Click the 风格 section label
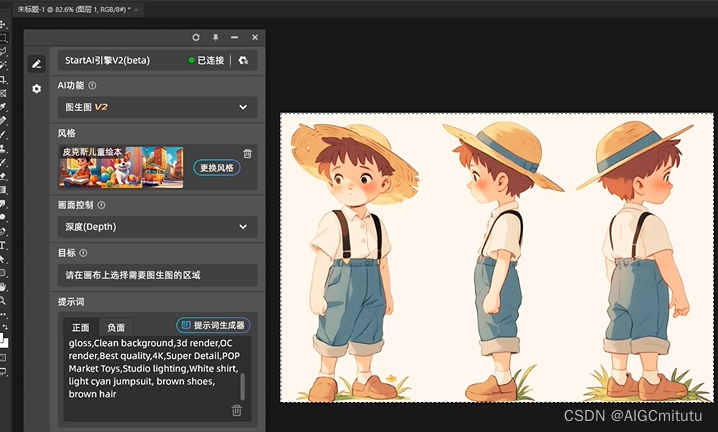 (66, 133)
